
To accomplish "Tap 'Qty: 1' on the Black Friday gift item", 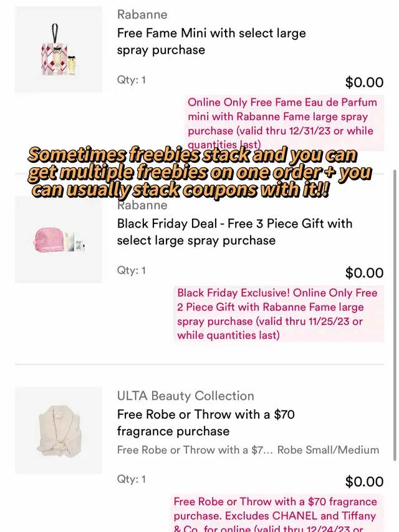I will point(132,270).
